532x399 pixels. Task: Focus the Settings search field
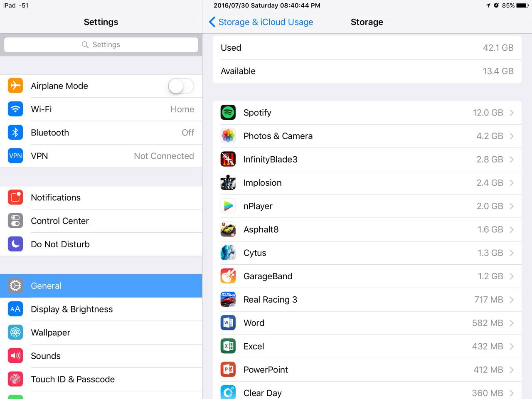pos(101,44)
